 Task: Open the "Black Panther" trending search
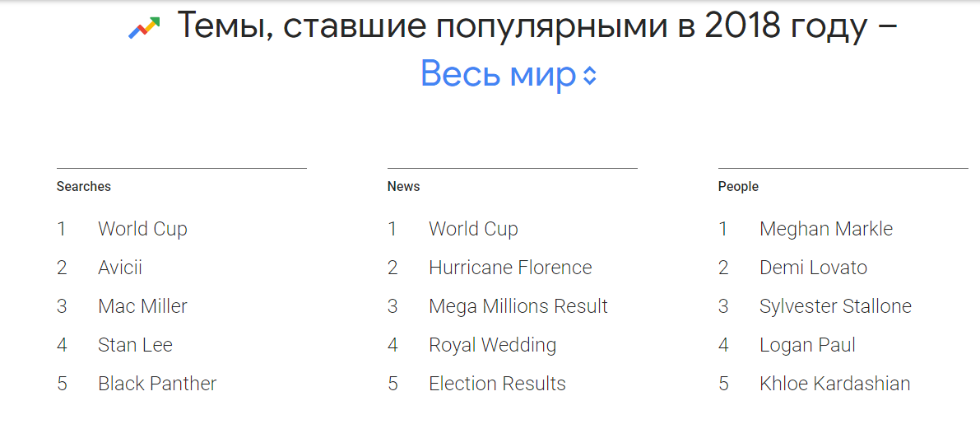pyautogui.click(x=157, y=384)
